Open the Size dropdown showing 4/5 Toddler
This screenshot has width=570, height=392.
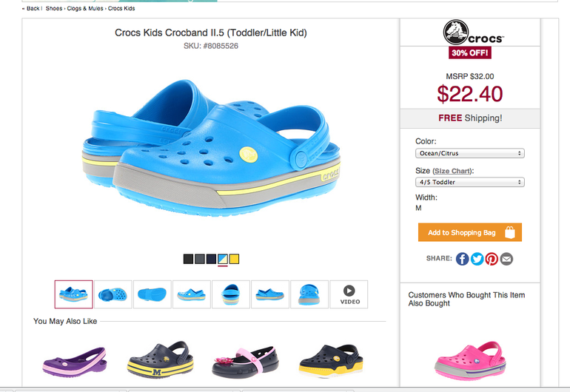(469, 182)
